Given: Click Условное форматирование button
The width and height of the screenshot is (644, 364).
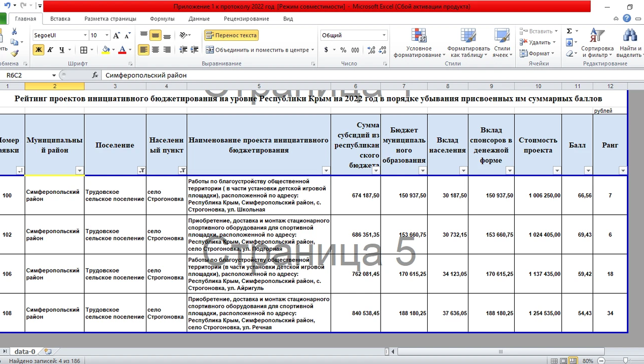Looking at the screenshot, I should (x=419, y=43).
